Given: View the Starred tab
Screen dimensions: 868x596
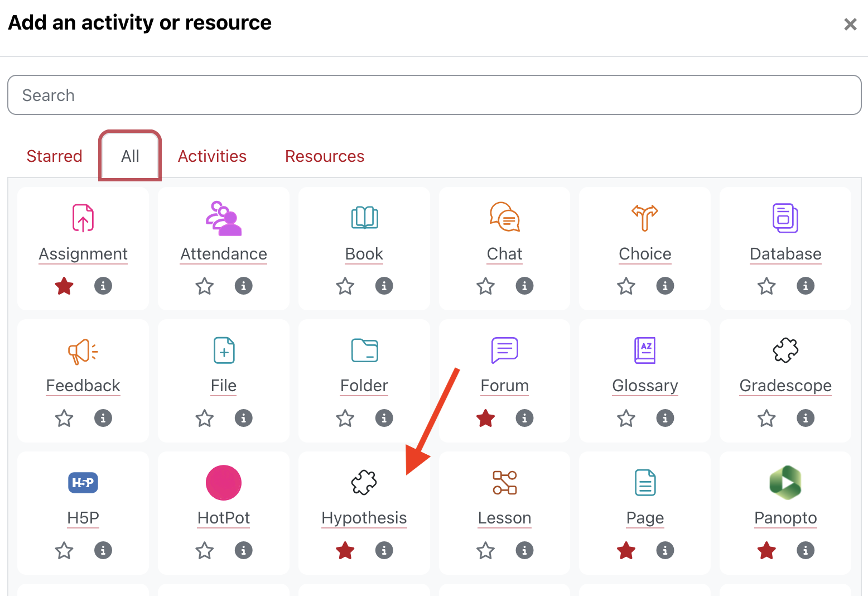Looking at the screenshot, I should pyautogui.click(x=54, y=156).
